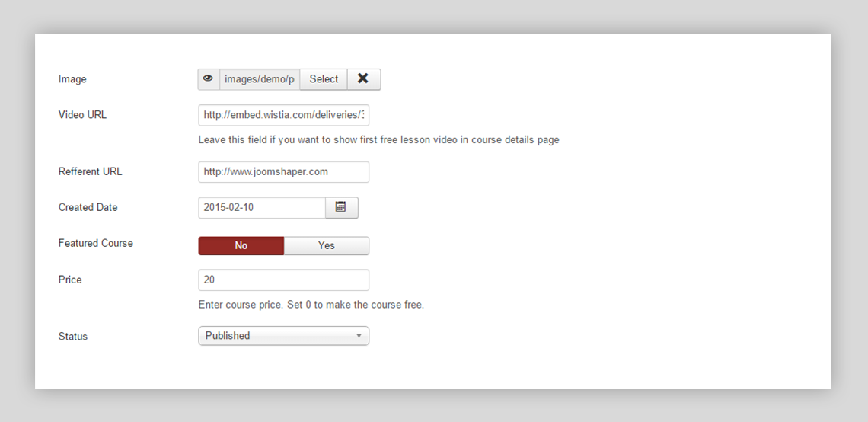Clear the image with the X button
868x422 pixels.
363,79
